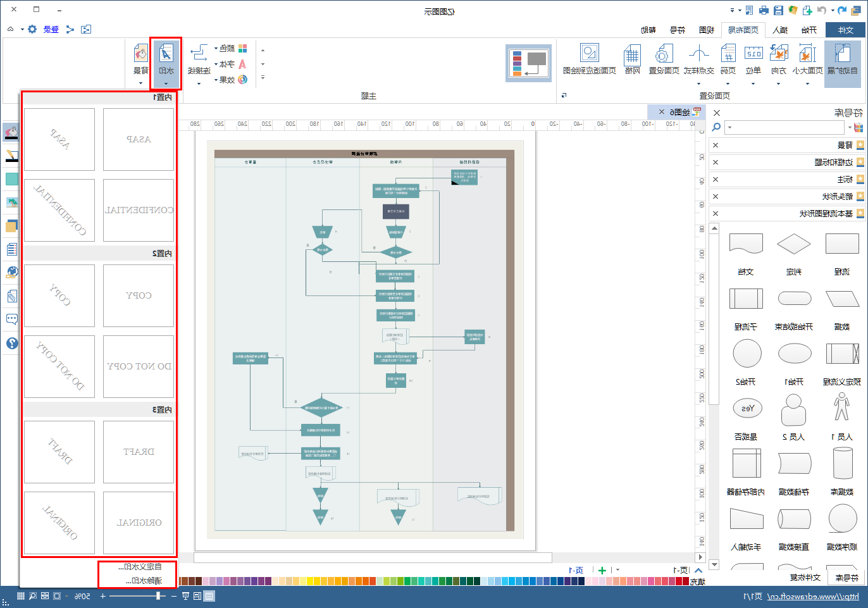Open the 文件恢复 (file recovery) panel tab
This screenshot has height=608, width=868.
[x=805, y=578]
